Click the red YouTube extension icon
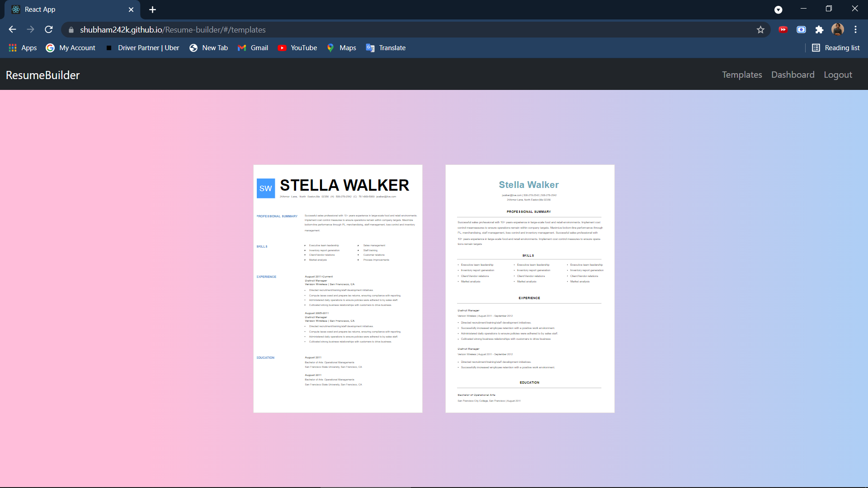This screenshot has height=488, width=868. coord(783,29)
